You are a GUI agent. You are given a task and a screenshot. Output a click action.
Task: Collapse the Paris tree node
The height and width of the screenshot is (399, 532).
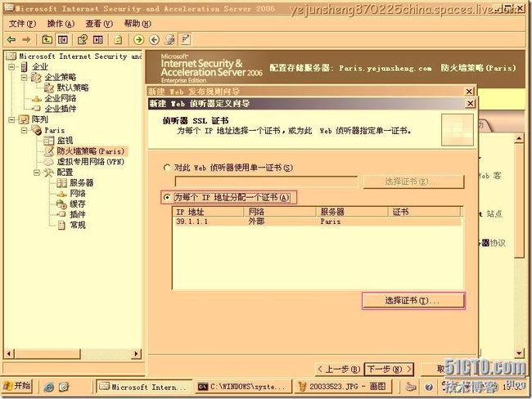coord(24,130)
